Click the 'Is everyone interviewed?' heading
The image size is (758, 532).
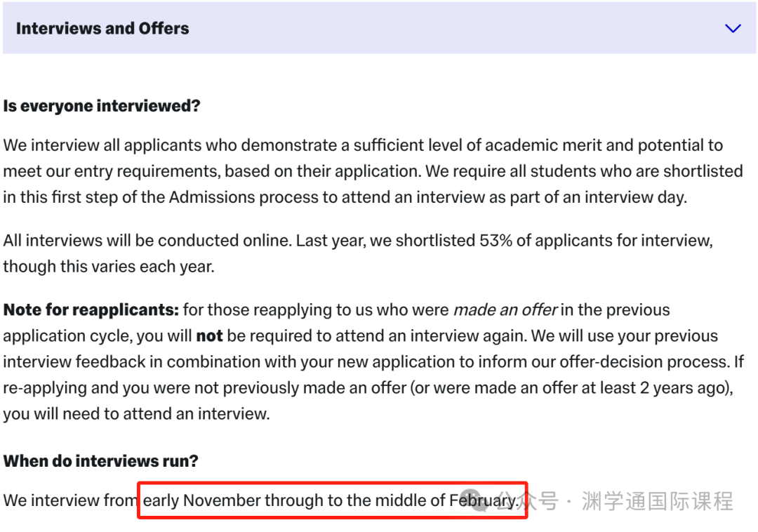(x=102, y=106)
